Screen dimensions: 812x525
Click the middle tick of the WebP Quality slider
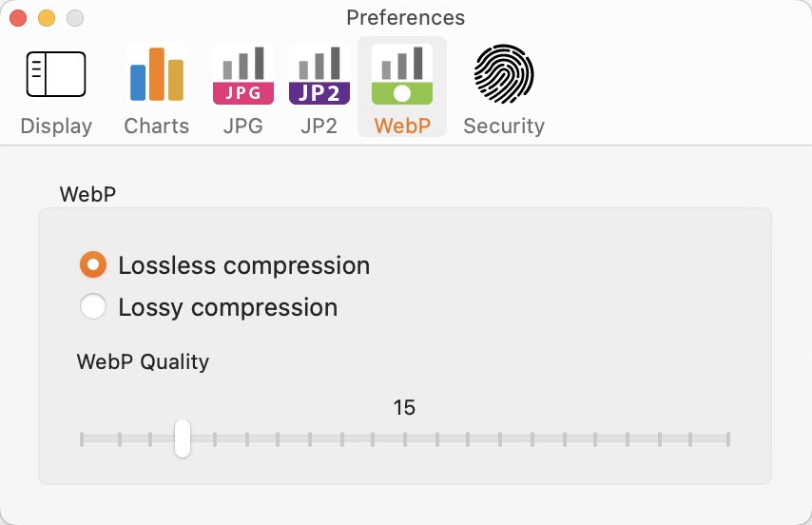point(405,439)
